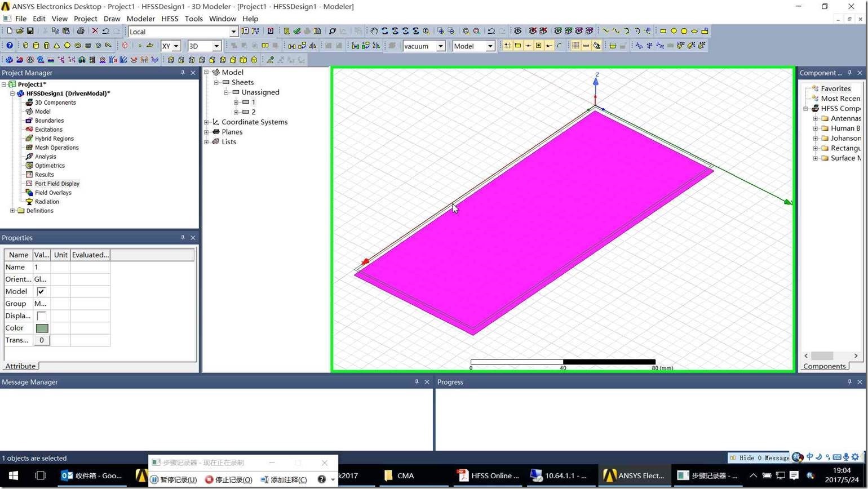
Task: Select Boundaries in the Project Manager tree
Action: [x=49, y=121]
